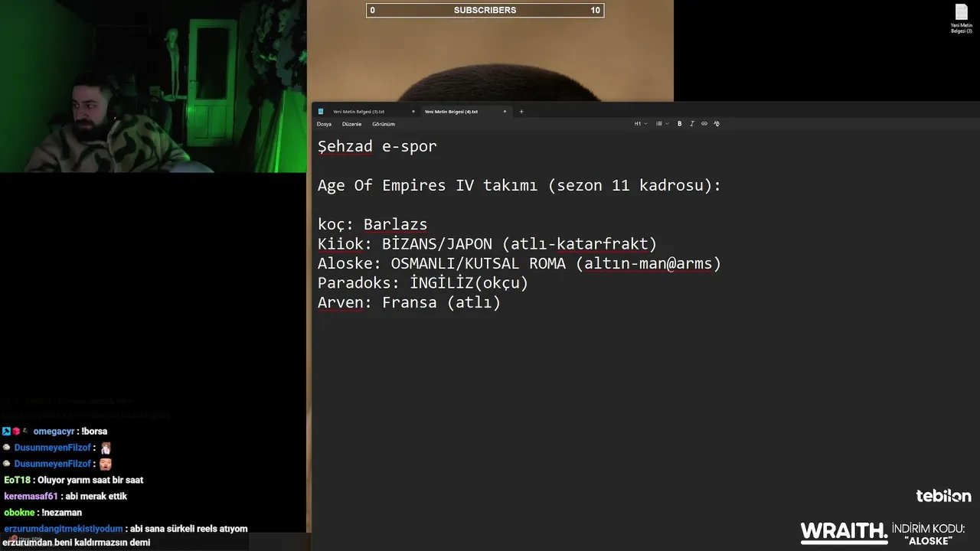Click the line "Paradoks: İNGİLİZ(okçu)"
Image resolution: width=980 pixels, height=551 pixels.
point(423,283)
